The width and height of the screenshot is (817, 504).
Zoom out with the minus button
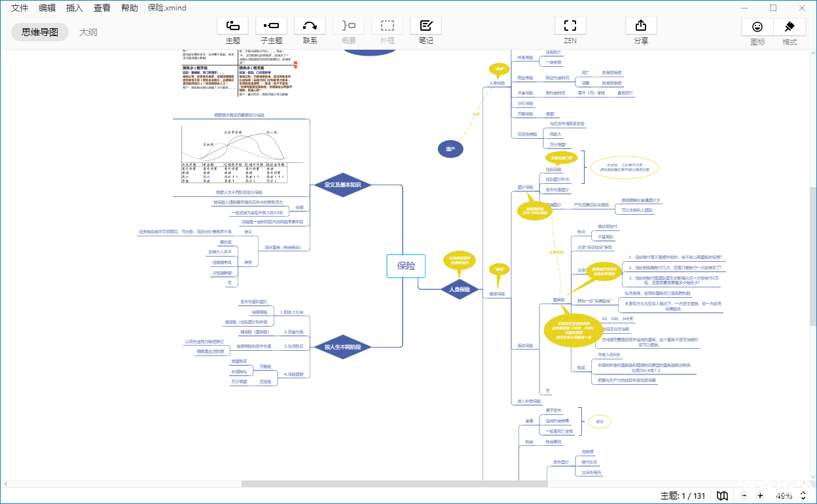pyautogui.click(x=744, y=495)
